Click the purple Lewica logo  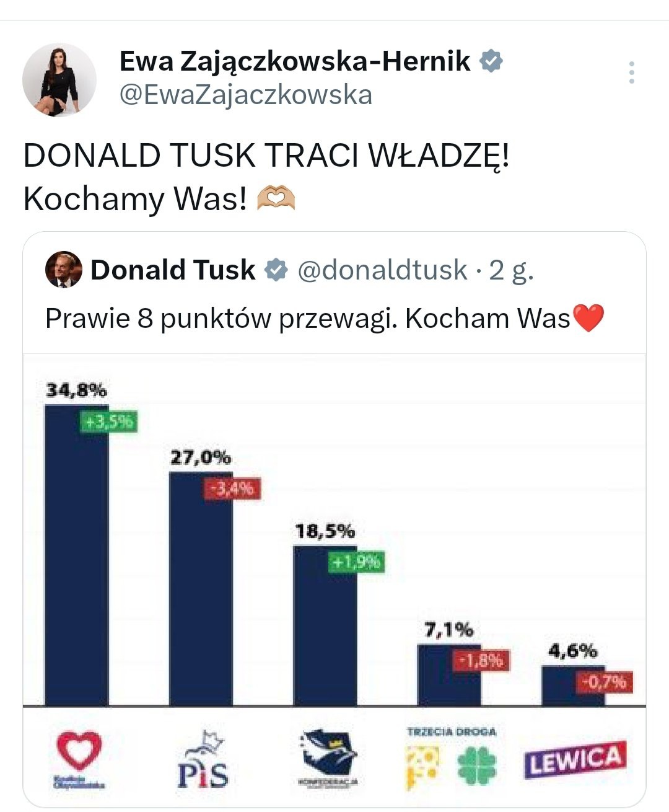574,759
